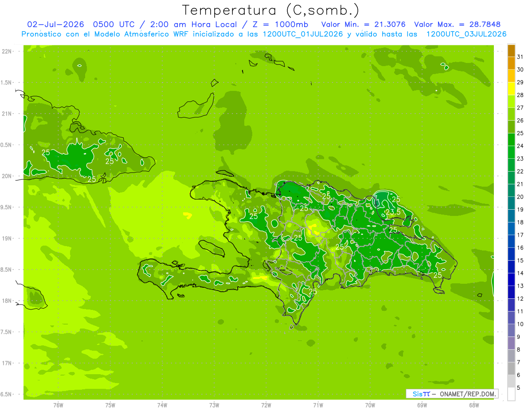Click the "9.5N" latitude axis label
The width and height of the screenshot is (532, 411).
click(7, 207)
